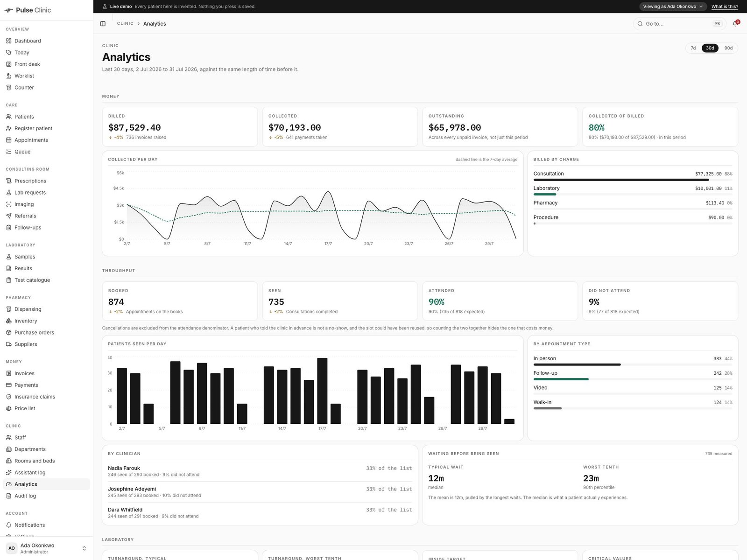Viewport: 747px width, 560px height.
Task: Open the Viewing as Ada Okonkwo dropdown
Action: pos(673,7)
